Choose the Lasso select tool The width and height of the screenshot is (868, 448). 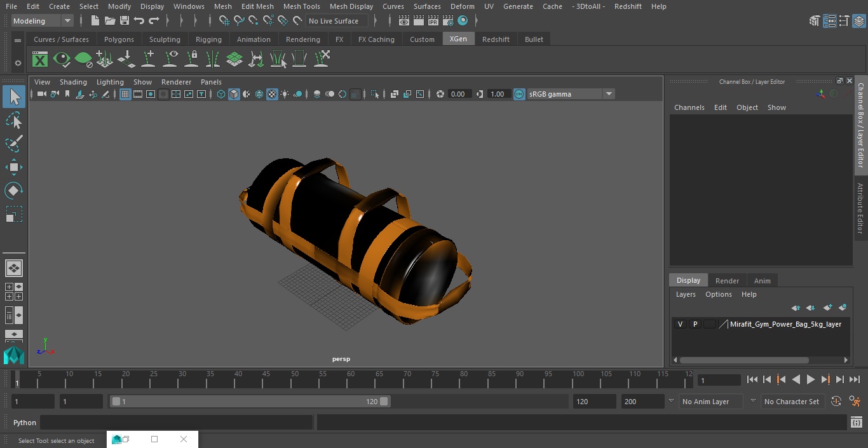coord(14,120)
